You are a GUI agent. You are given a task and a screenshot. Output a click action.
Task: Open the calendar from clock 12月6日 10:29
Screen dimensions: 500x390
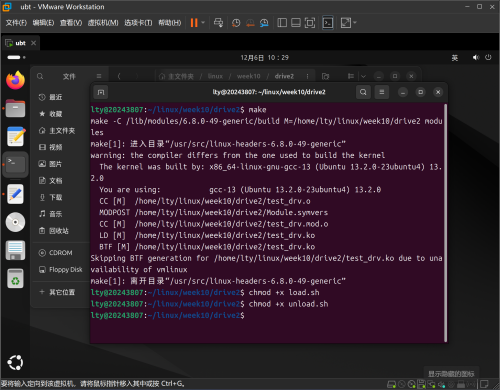coord(265,58)
